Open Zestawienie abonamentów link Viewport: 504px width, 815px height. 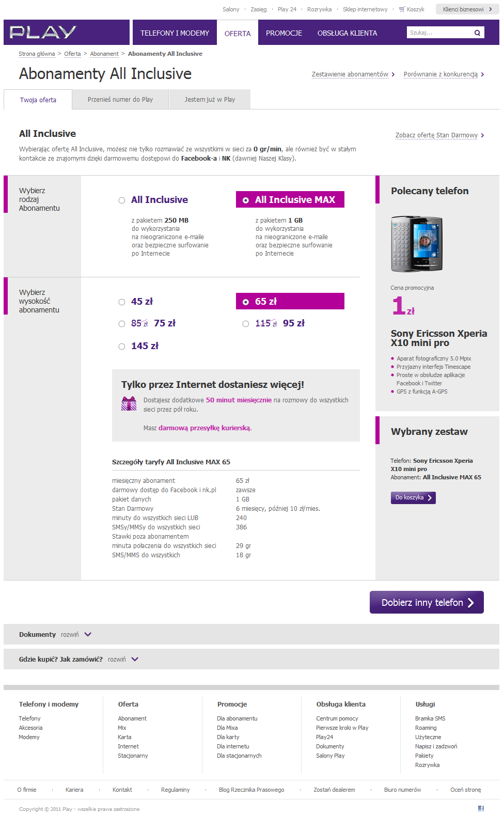[350, 74]
